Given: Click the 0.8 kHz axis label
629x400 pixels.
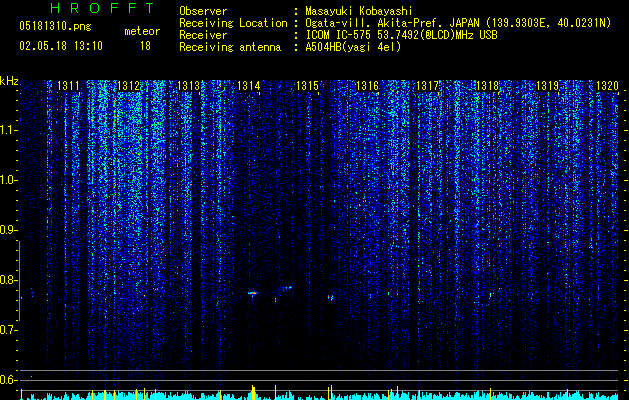Looking at the screenshot, I should pos(9,280).
